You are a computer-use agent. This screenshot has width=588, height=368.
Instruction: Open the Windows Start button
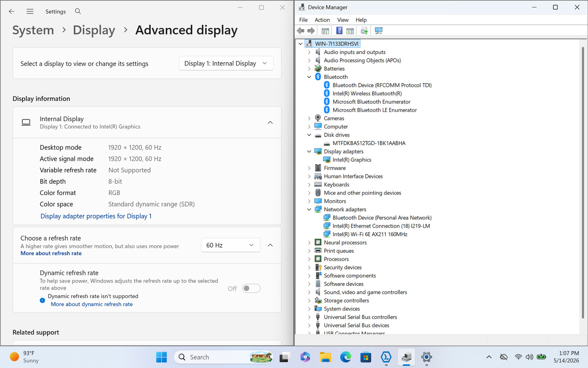(161, 357)
